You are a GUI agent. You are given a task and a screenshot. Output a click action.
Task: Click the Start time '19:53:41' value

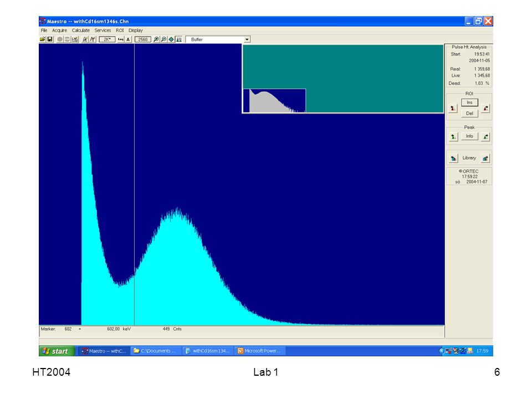(x=482, y=54)
